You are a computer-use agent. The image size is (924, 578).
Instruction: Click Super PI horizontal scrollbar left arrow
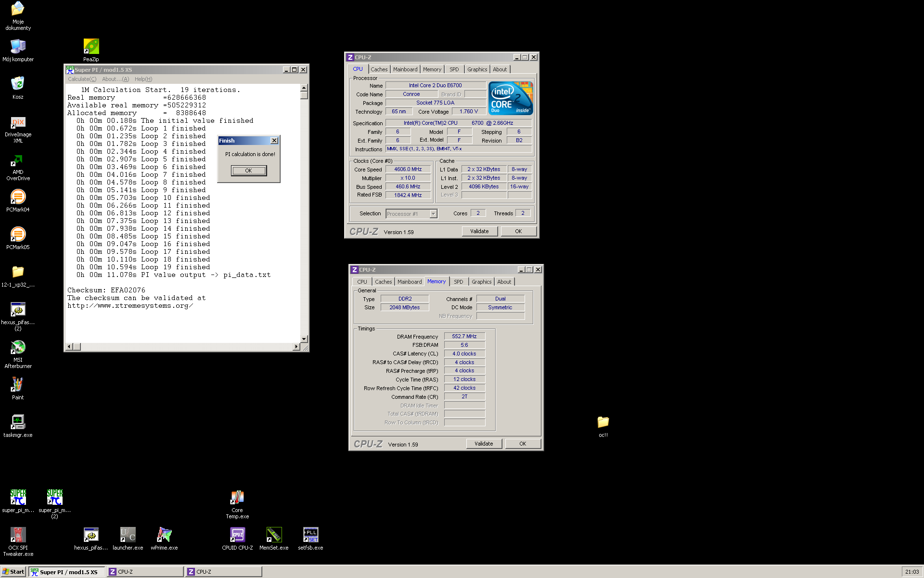(x=69, y=347)
